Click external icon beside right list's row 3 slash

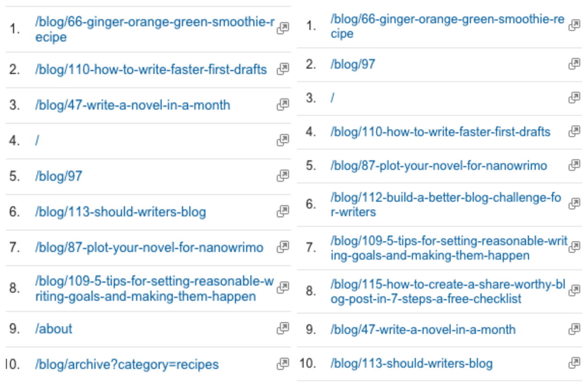pyautogui.click(x=574, y=98)
